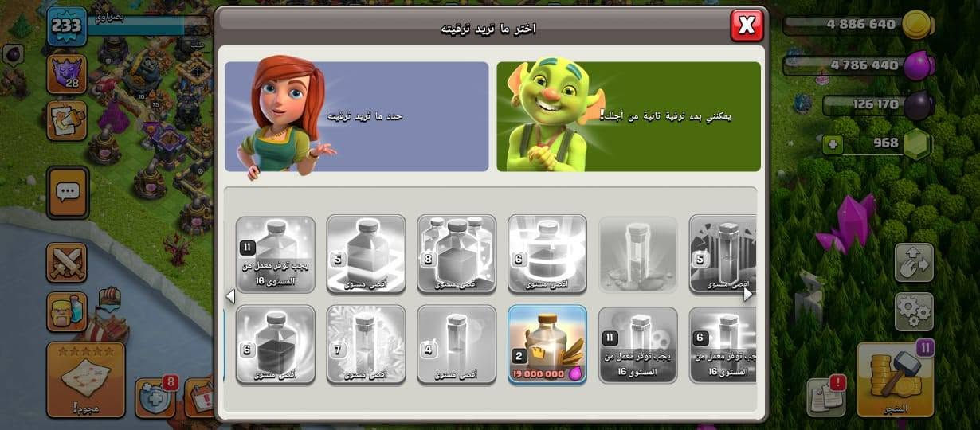The image size is (980, 430).
Task: Select the level 8 multi-bottle spell
Action: (x=457, y=254)
